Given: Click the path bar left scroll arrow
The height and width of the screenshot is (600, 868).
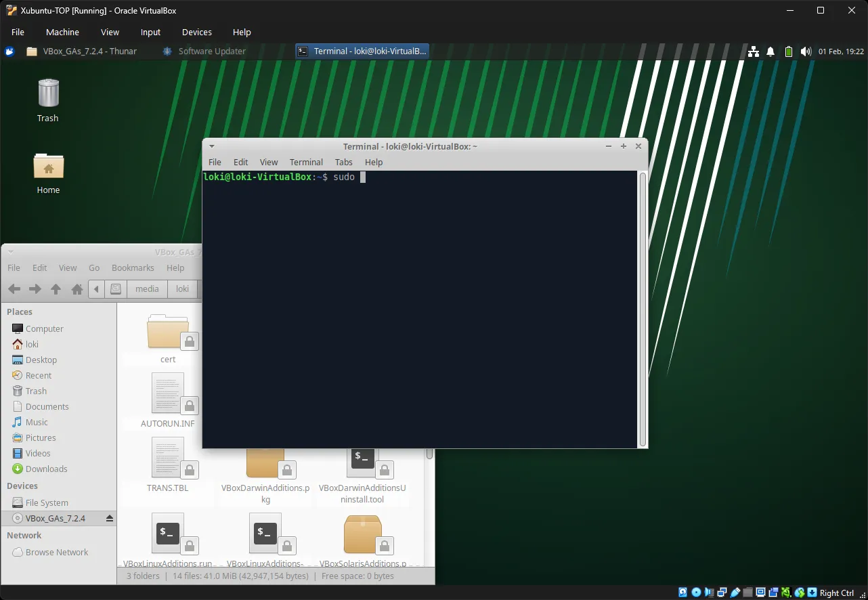Looking at the screenshot, I should click(x=97, y=289).
